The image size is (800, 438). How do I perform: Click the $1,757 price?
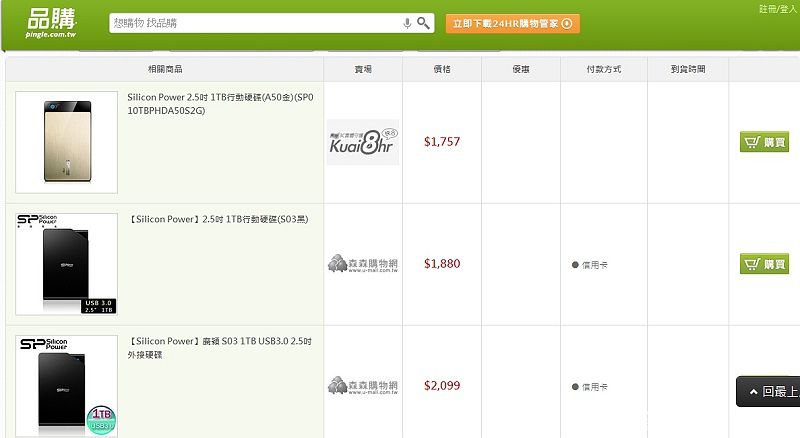pyautogui.click(x=442, y=141)
